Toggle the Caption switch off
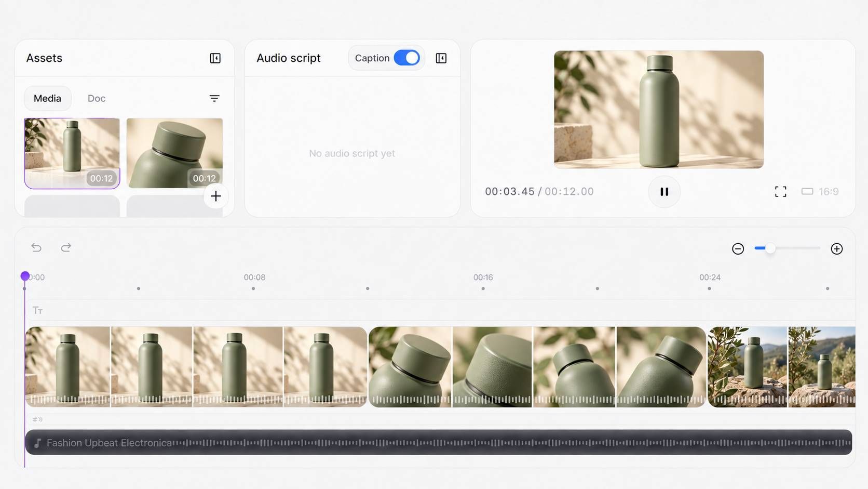Screen dimensions: 868x489 point(406,58)
